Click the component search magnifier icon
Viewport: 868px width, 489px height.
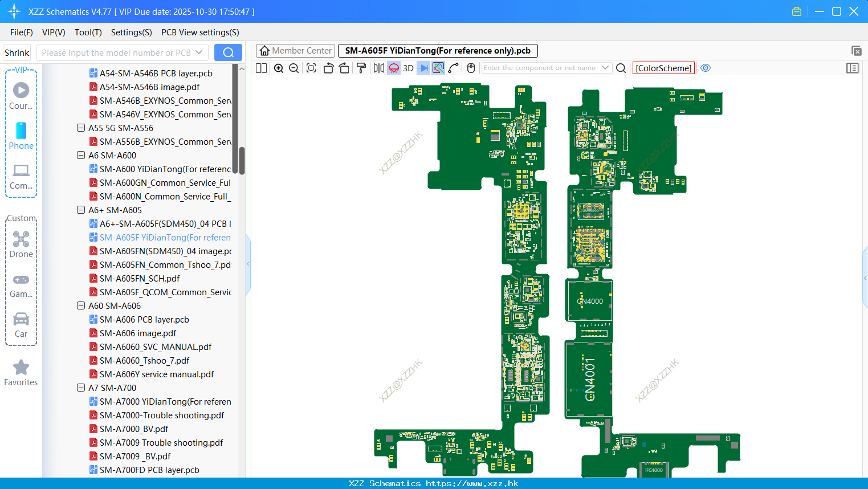pos(621,68)
